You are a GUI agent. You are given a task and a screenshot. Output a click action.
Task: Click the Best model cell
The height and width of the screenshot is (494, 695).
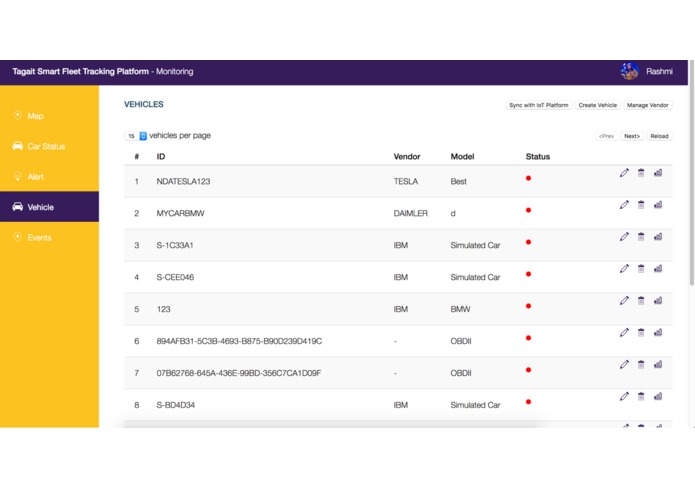pyautogui.click(x=458, y=181)
